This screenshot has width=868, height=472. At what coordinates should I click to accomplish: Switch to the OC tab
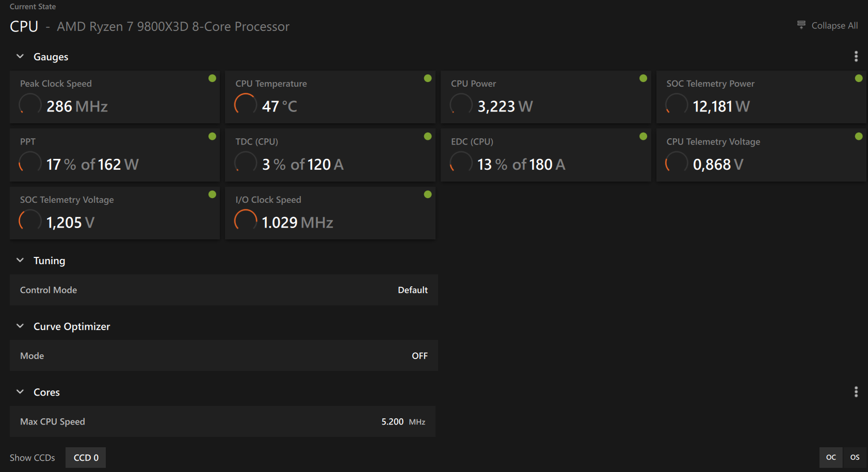[831, 458]
